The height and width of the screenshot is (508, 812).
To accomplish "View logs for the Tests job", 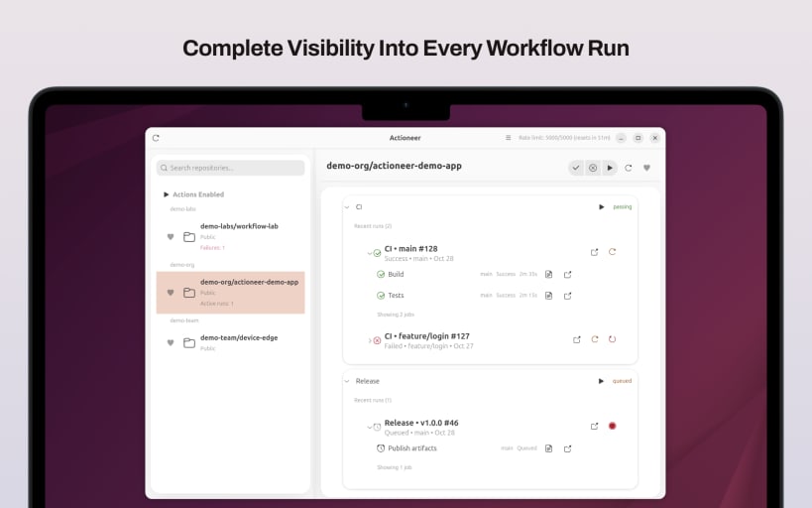I will point(549,296).
